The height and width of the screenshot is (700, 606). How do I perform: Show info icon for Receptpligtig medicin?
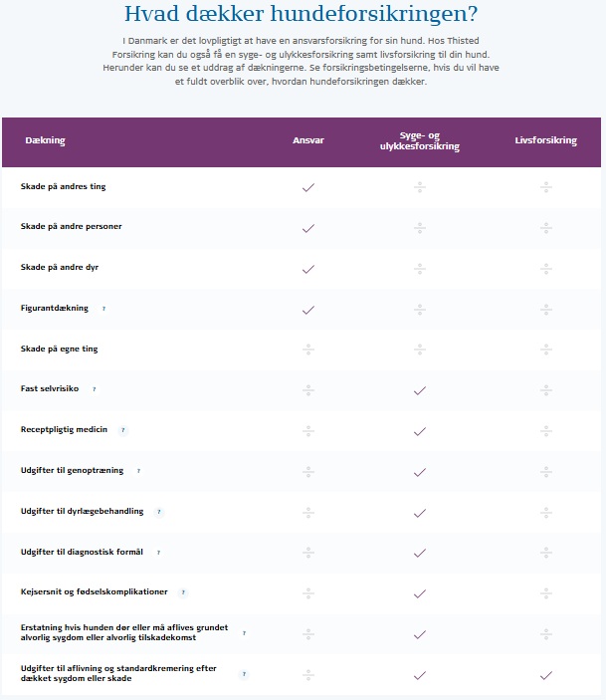(123, 430)
